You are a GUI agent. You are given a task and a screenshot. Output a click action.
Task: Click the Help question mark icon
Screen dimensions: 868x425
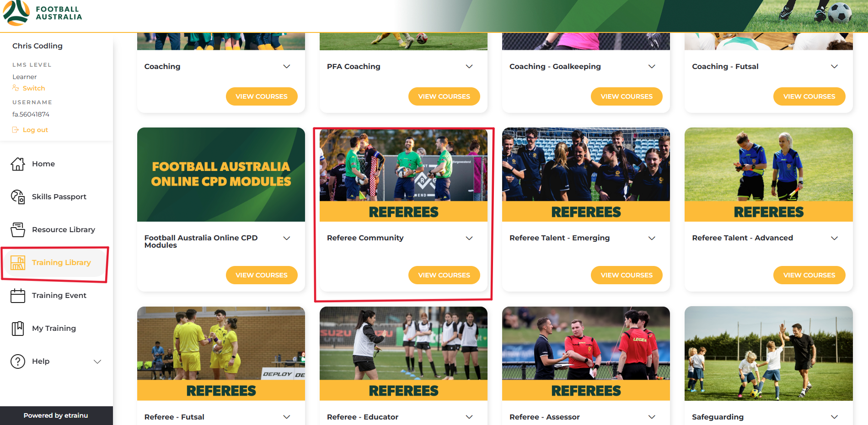point(18,361)
